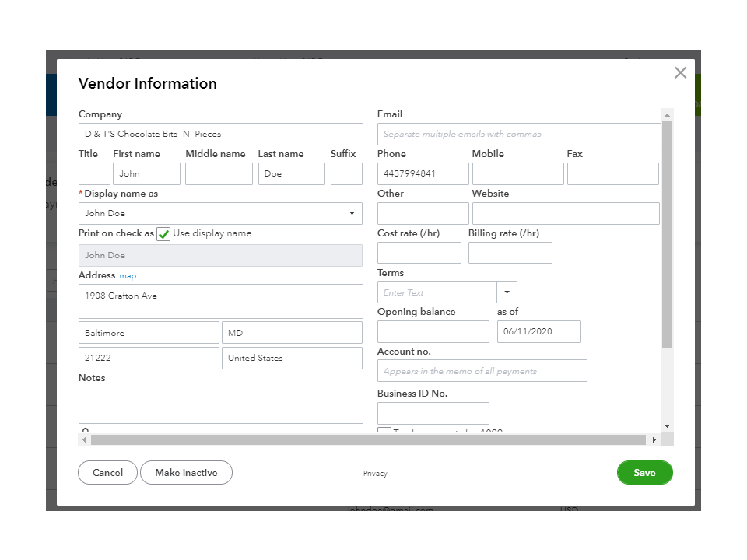Viewport: 747px width, 560px height.
Task: Edit the country field United States
Action: (x=292, y=358)
